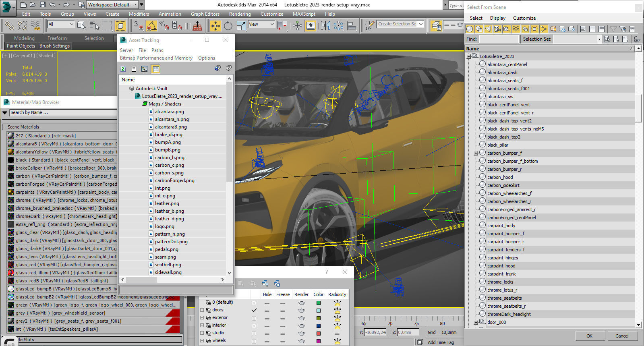Open Select by Name list tool
This screenshot has height=346, width=644.
coord(94,26)
